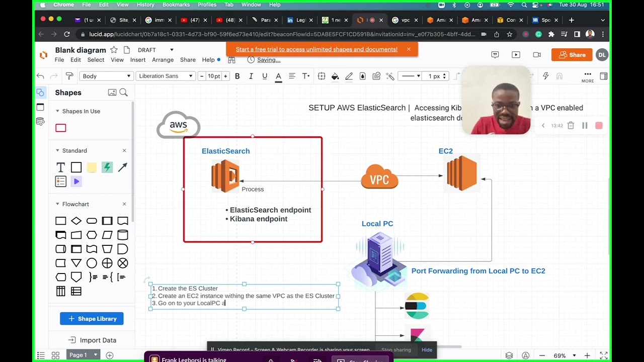Viewport: 644px width, 362px height.
Task: Open the image search icon in Shapes
Action: [x=112, y=93]
